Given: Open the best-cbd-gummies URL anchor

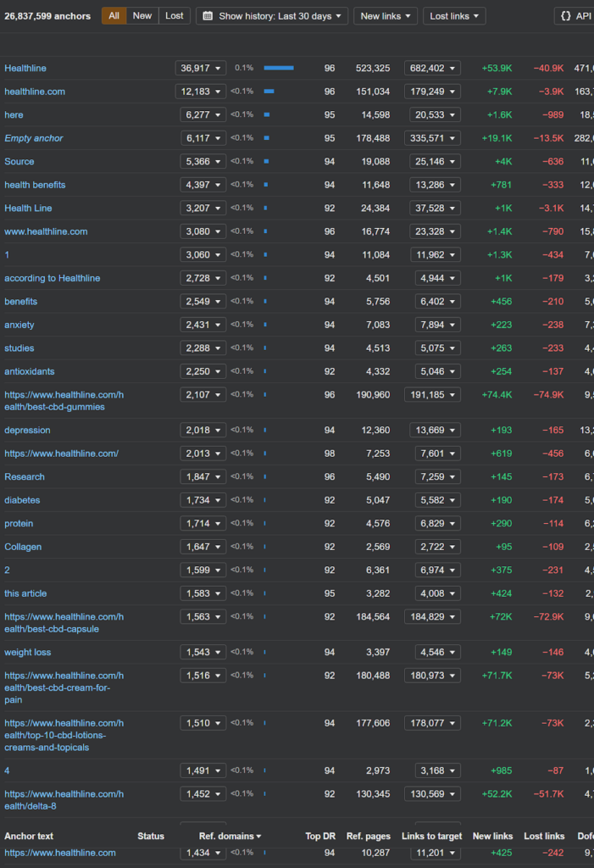Looking at the screenshot, I should pos(64,401).
